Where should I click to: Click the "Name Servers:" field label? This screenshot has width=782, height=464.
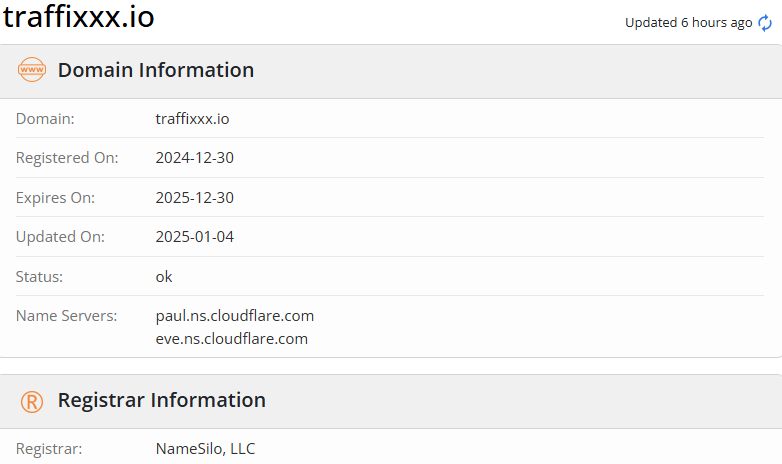pos(66,316)
